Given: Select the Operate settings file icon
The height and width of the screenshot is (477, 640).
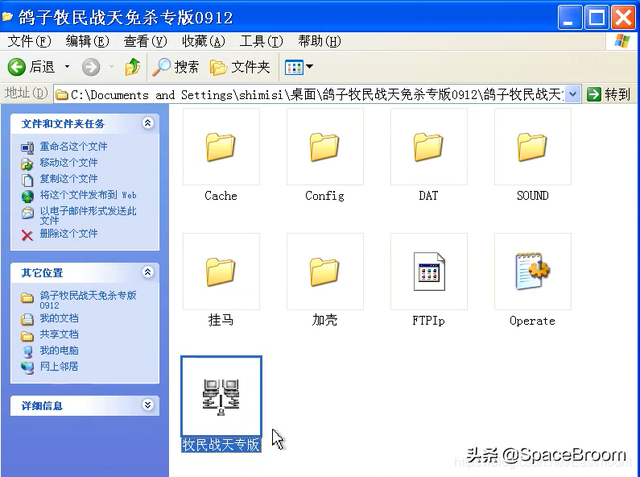Looking at the screenshot, I should (x=533, y=271).
